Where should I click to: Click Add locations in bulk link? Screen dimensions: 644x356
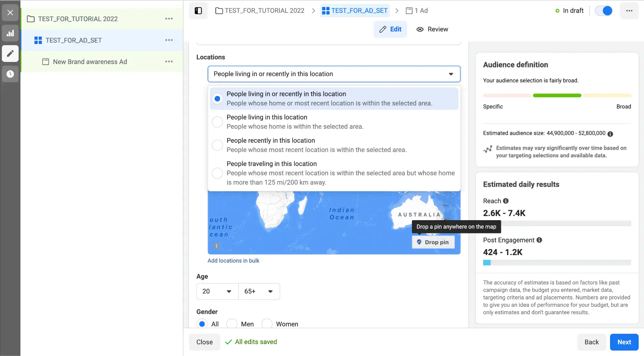tap(233, 261)
